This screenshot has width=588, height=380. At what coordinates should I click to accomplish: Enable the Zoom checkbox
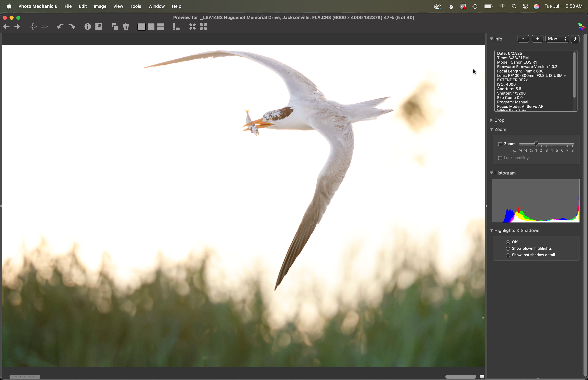[500, 144]
